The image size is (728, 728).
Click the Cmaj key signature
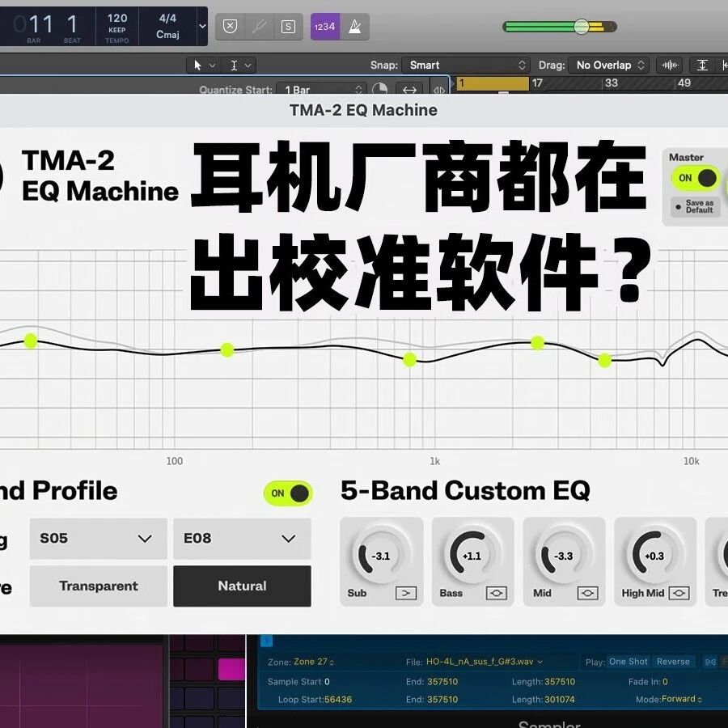(x=167, y=34)
